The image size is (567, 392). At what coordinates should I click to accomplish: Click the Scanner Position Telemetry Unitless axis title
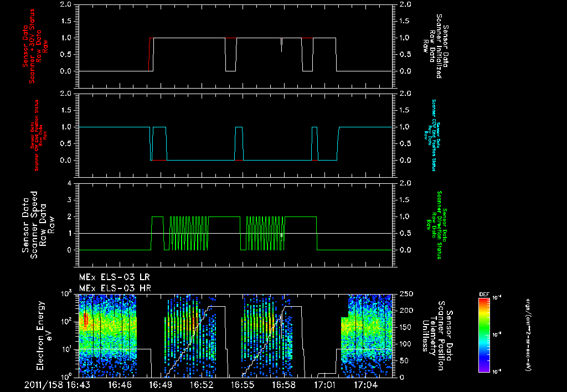pos(437,336)
